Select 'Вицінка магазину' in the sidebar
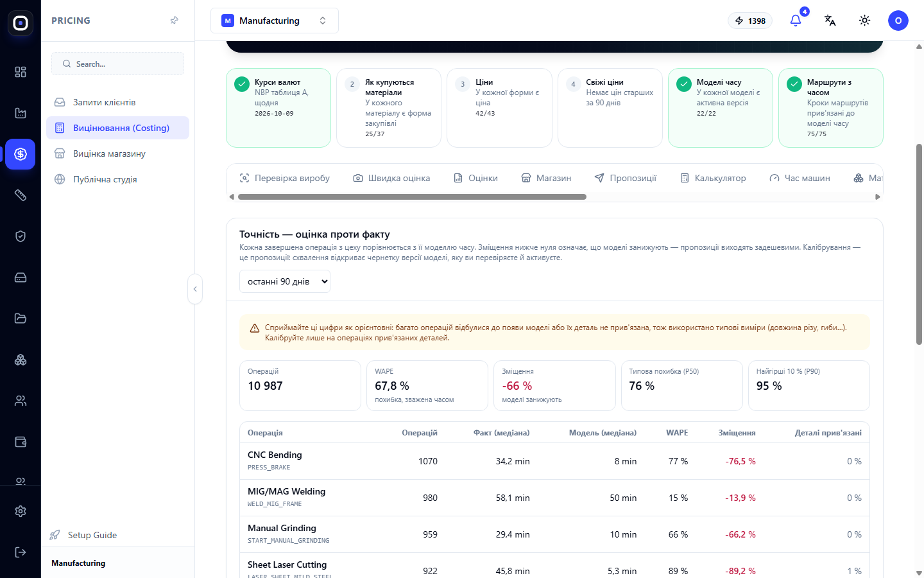 pos(117,153)
